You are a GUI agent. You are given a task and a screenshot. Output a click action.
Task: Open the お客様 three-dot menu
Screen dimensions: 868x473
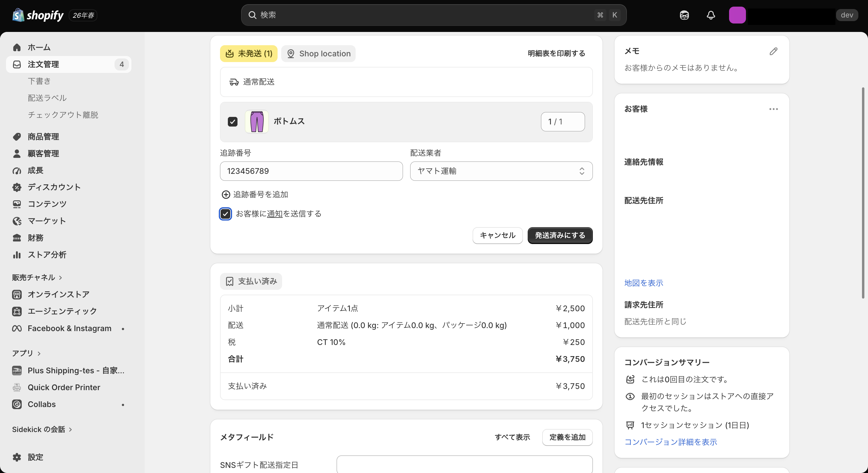pos(773,109)
